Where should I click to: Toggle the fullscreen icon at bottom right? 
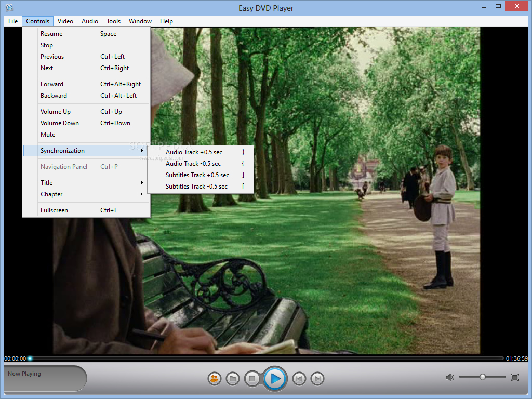click(x=515, y=377)
